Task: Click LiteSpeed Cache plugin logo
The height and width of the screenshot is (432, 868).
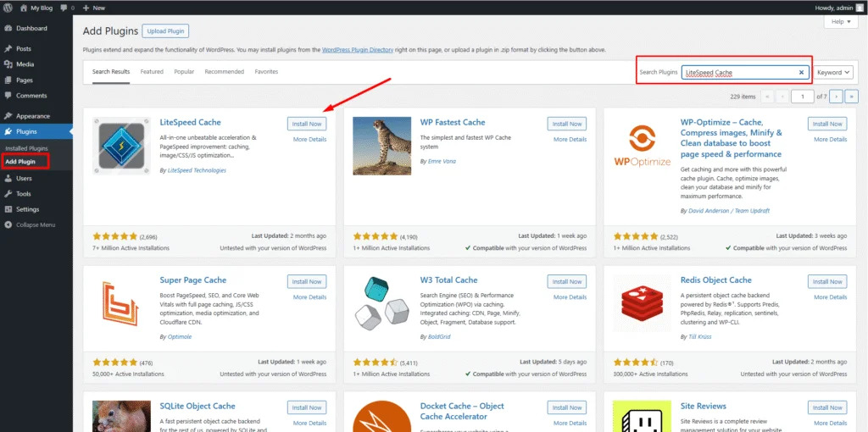Action: [121, 146]
